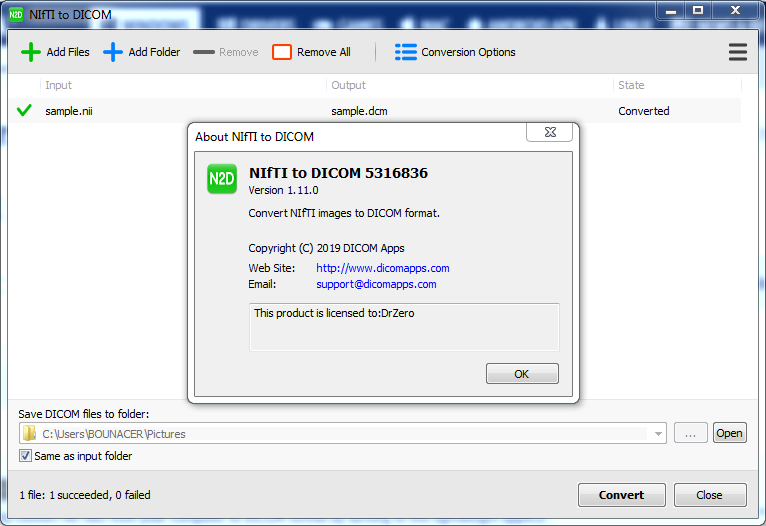Click the green checkmark beside sample.nii
The image size is (766, 526).
(x=24, y=110)
